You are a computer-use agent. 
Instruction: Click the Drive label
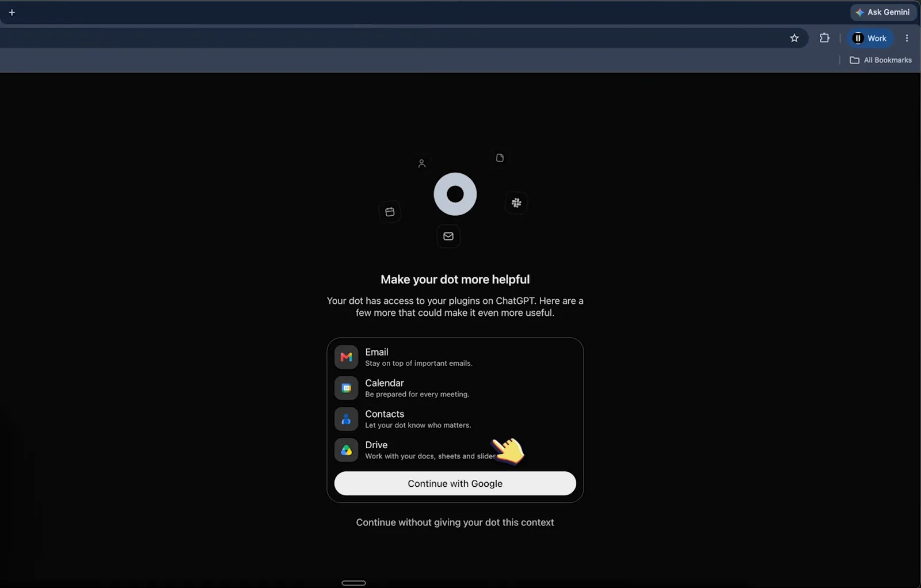point(376,445)
